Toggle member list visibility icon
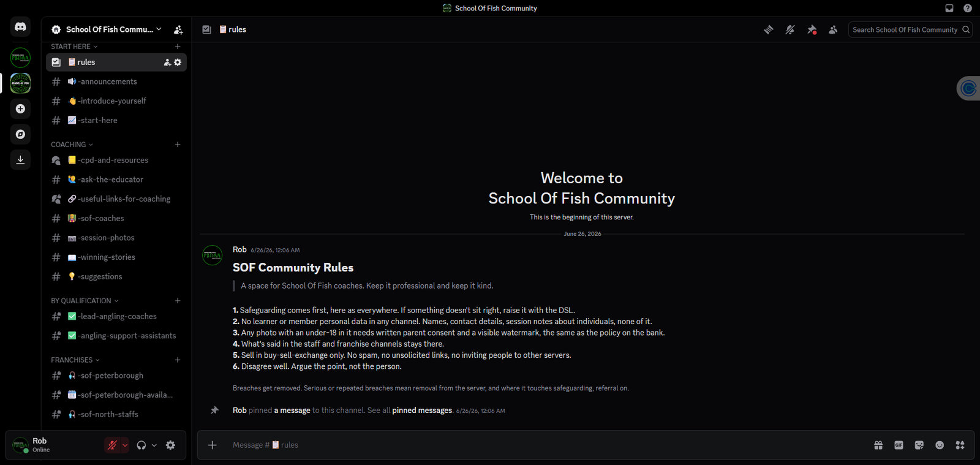The image size is (980, 465). click(833, 29)
